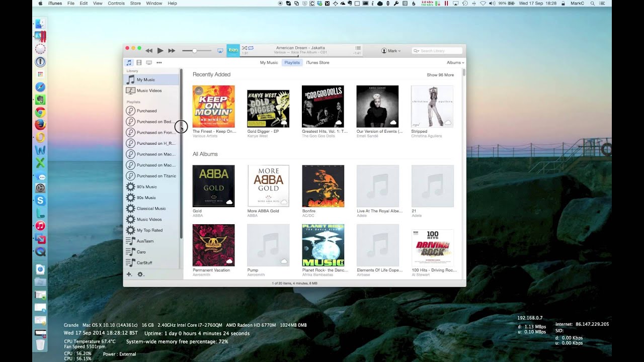Open the Permanent Vacation album cover
This screenshot has width=644, height=362.
[x=213, y=245]
